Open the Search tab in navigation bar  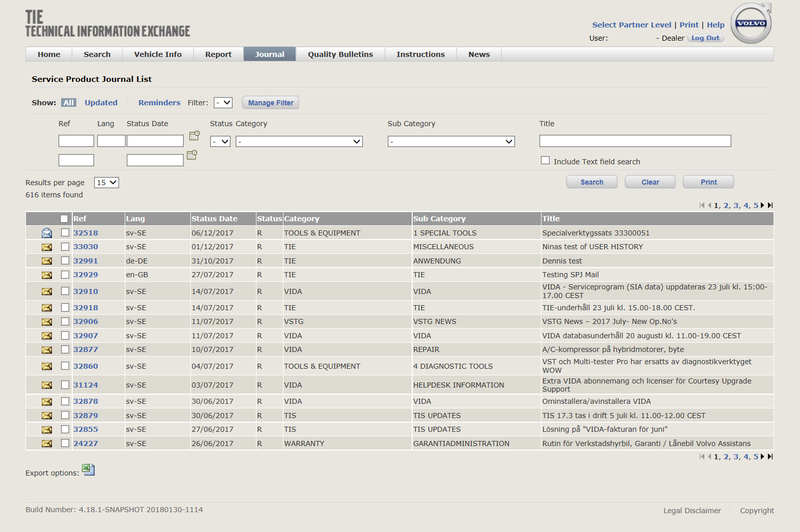(x=97, y=54)
